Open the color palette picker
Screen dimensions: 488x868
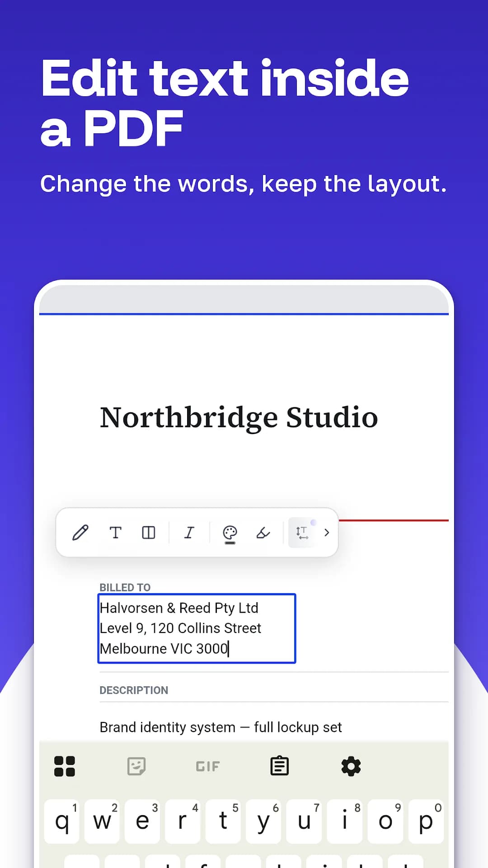(230, 534)
